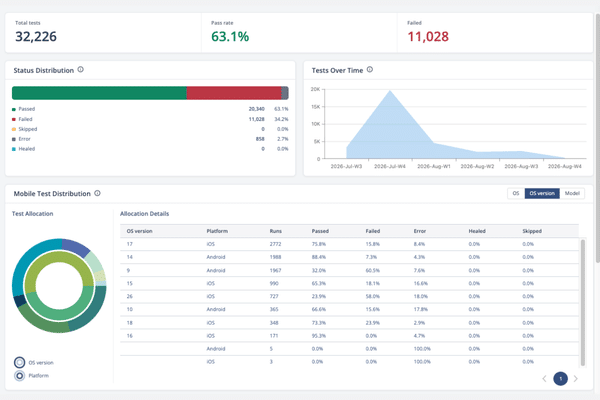Select the Passed count 20,340

click(x=256, y=109)
